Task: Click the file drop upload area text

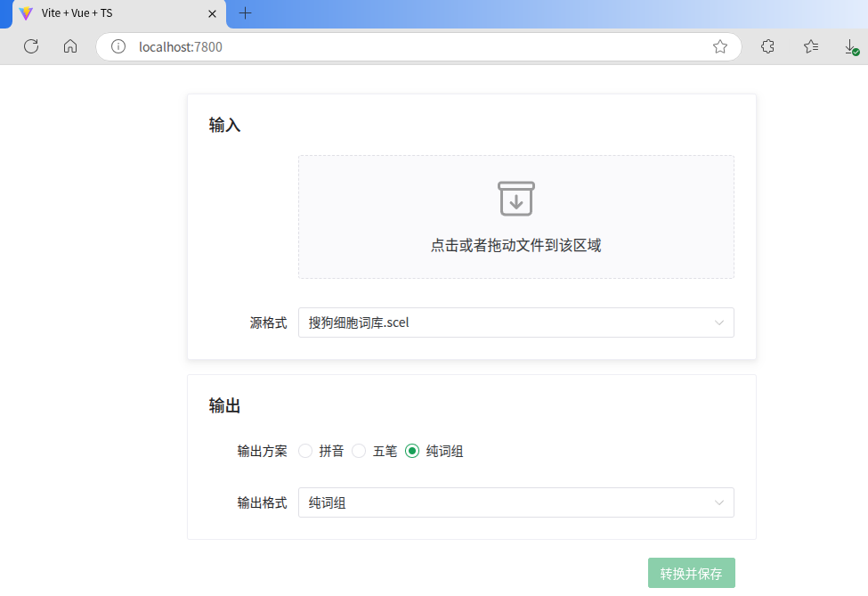Action: tap(516, 245)
